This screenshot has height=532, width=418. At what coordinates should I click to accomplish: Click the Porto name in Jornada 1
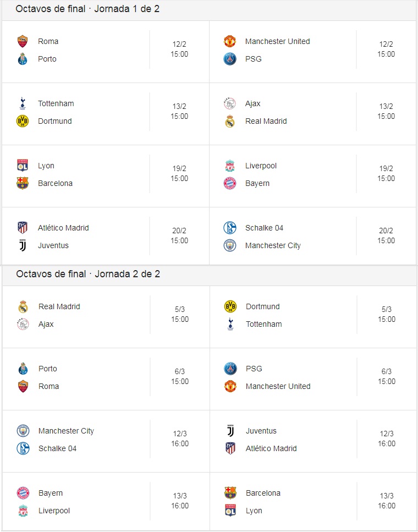coord(47,59)
